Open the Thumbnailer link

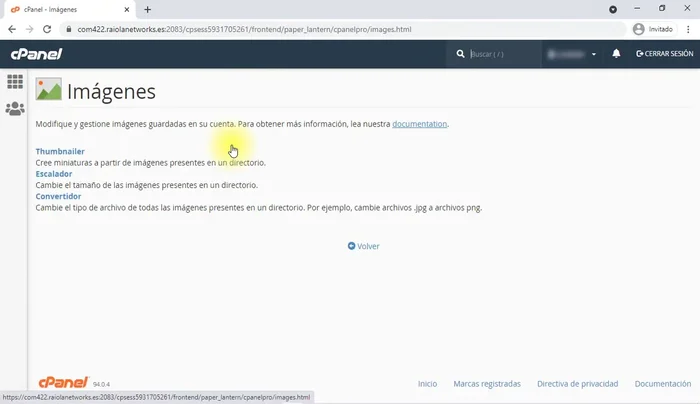point(60,151)
